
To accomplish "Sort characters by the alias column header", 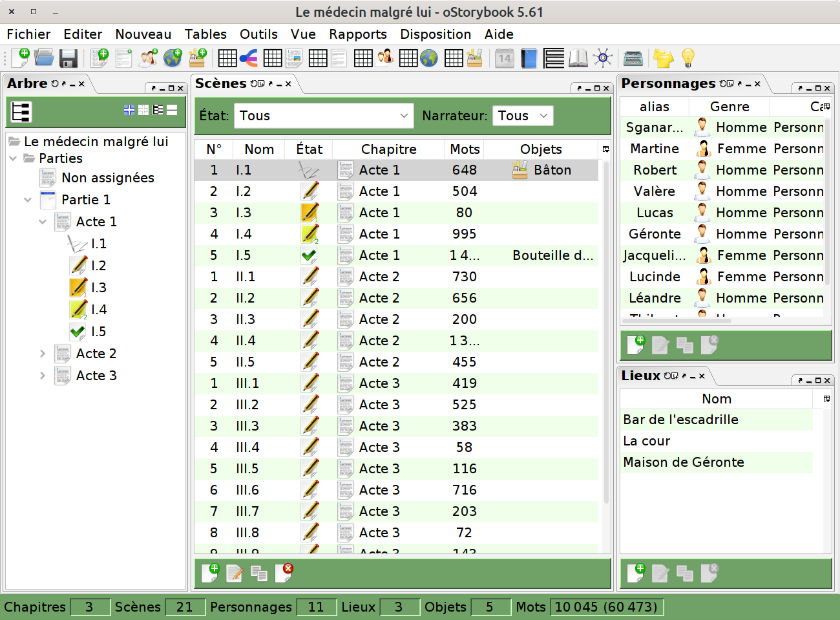I will coord(655,107).
